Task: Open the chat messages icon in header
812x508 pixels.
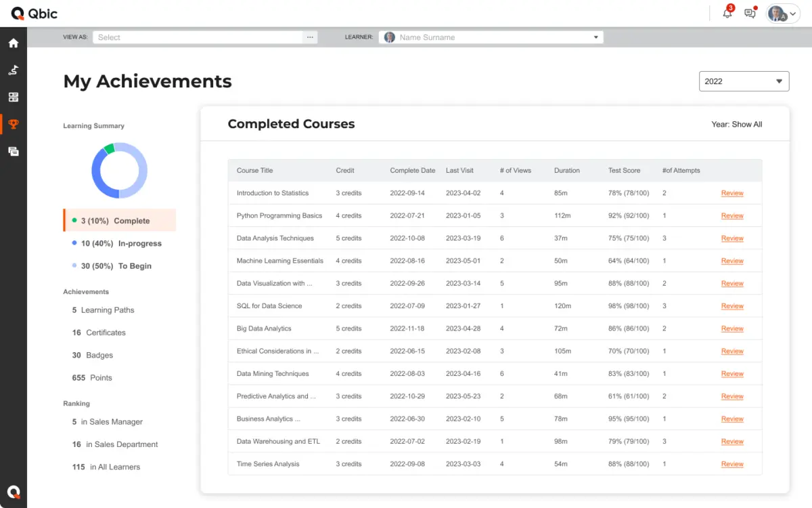Action: (x=750, y=14)
